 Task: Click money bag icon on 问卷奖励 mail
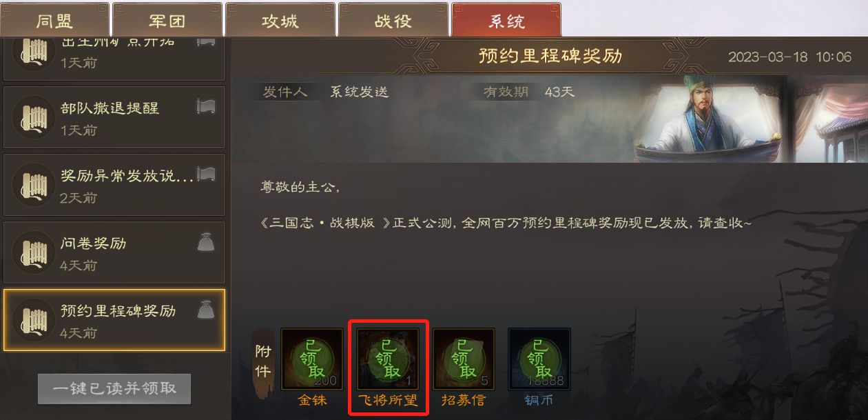click(x=206, y=243)
